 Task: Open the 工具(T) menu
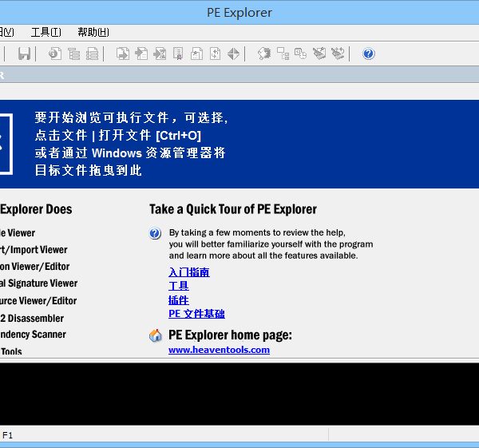(x=46, y=32)
